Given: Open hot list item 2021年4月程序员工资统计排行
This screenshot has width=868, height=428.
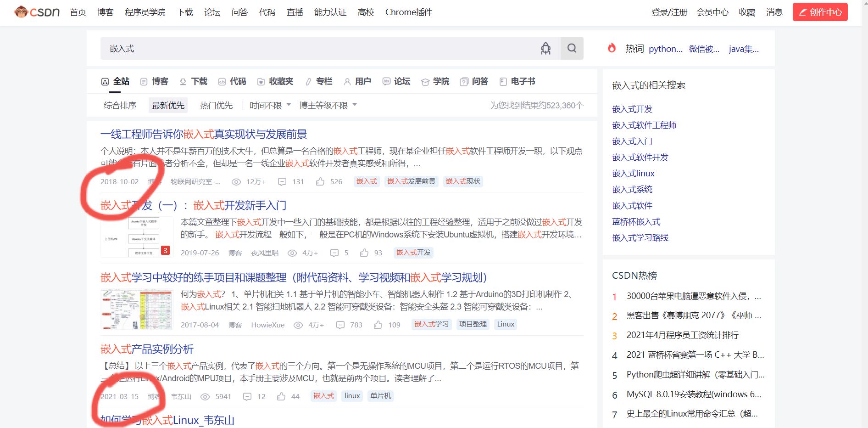Looking at the screenshot, I should (x=683, y=335).
